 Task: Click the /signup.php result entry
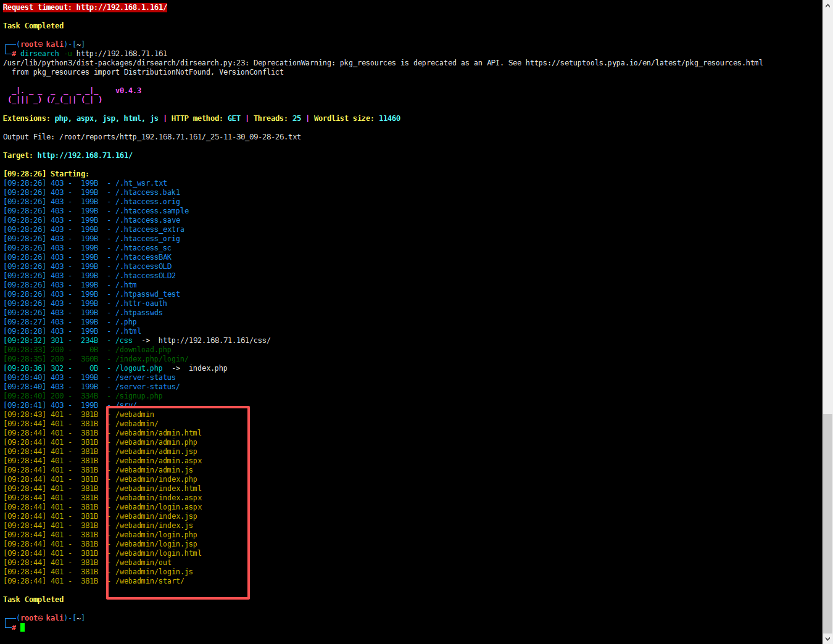139,396
